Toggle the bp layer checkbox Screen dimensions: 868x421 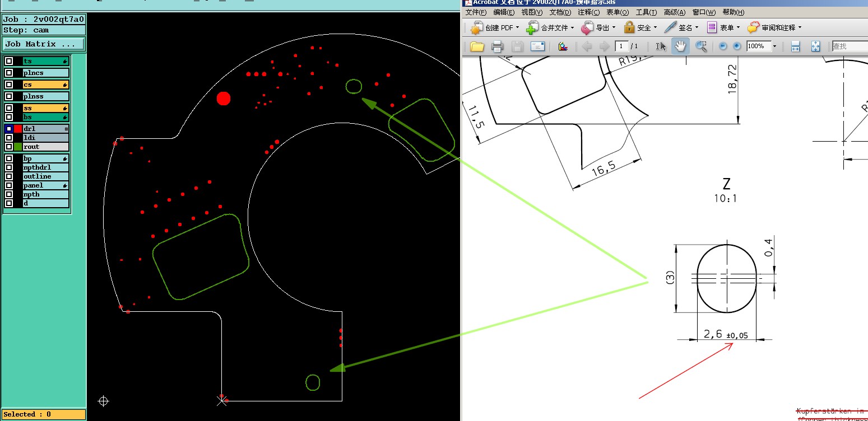(9, 158)
